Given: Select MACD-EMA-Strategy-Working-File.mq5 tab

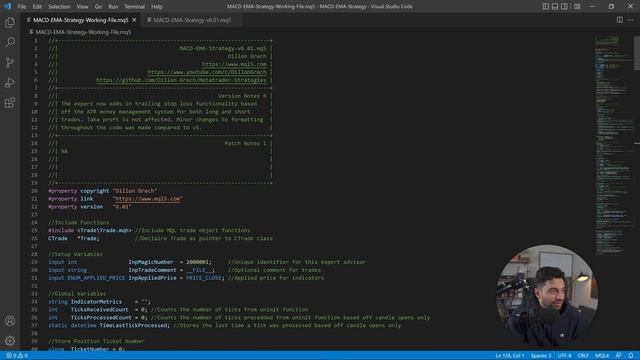Looking at the screenshot, I should coord(80,20).
